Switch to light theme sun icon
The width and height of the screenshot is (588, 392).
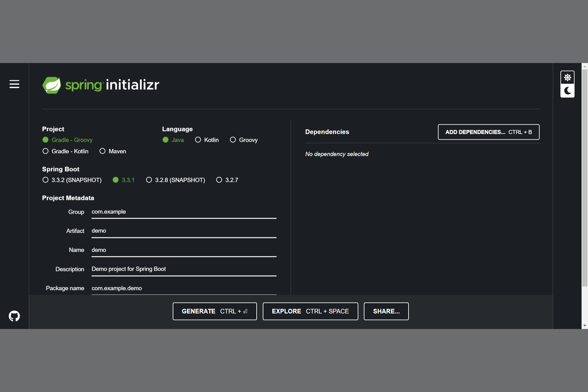point(567,77)
